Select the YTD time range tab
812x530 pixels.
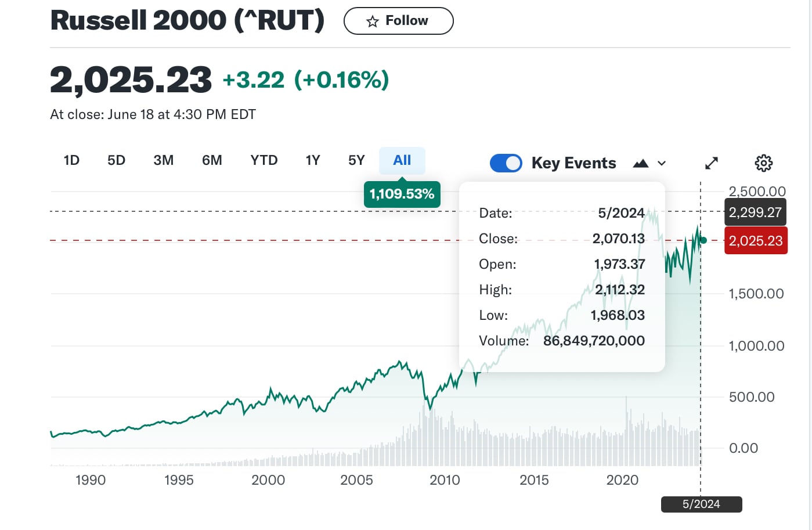[264, 160]
